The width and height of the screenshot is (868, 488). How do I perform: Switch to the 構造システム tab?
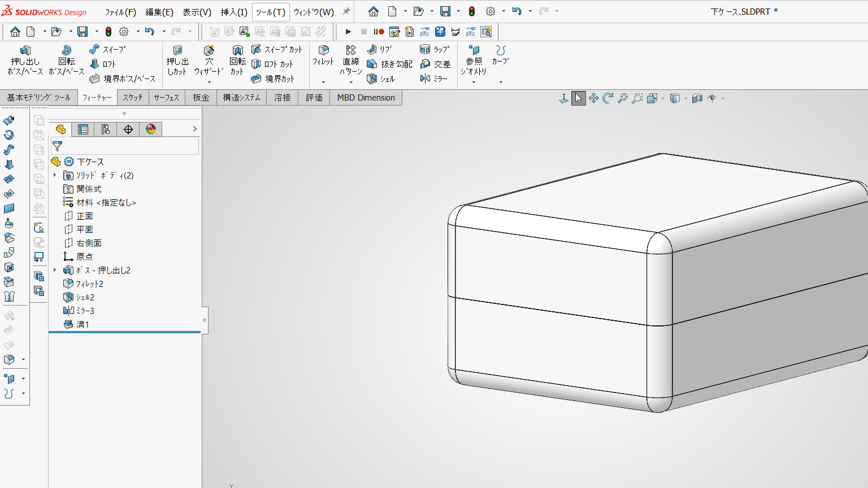coord(241,98)
